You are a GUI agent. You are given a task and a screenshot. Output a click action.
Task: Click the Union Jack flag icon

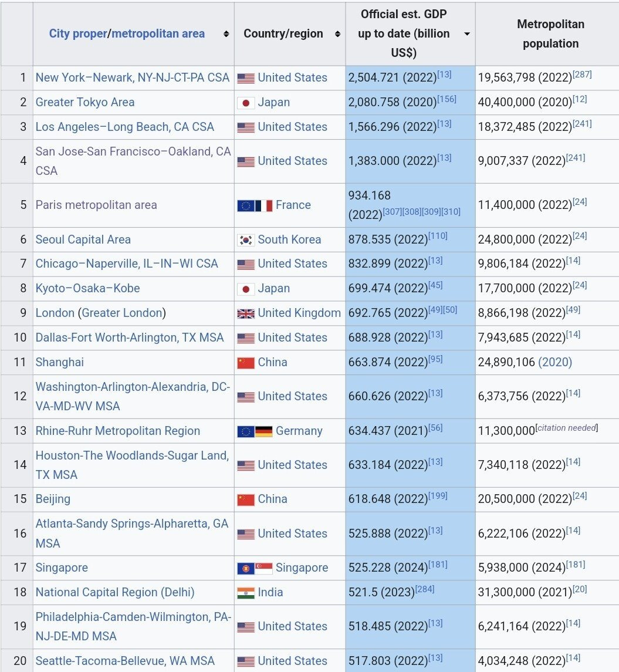(246, 314)
